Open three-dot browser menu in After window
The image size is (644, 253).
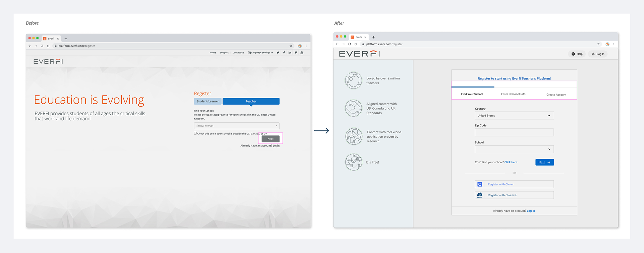click(613, 44)
